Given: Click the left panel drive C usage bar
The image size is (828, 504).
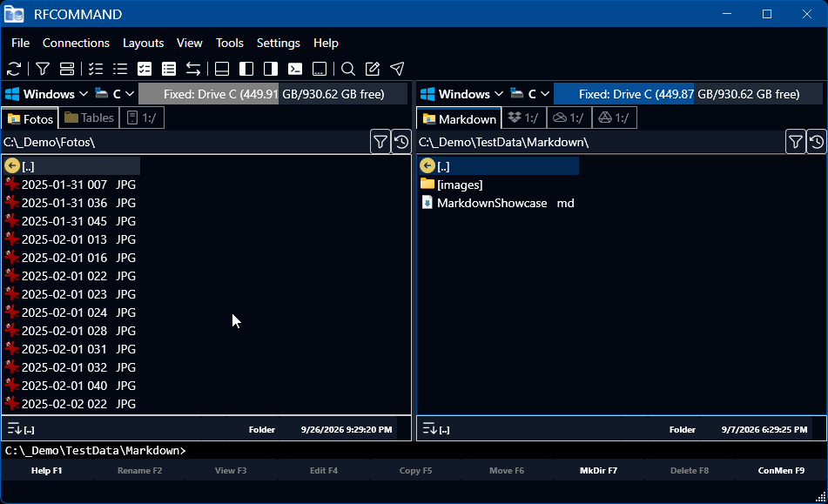Looking at the screenshot, I should point(273,94).
